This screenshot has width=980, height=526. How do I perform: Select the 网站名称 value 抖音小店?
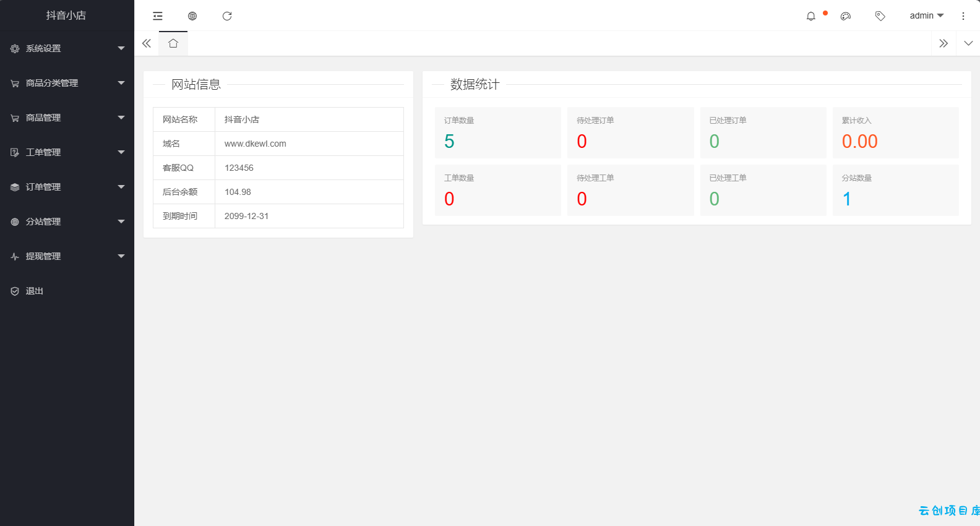242,119
